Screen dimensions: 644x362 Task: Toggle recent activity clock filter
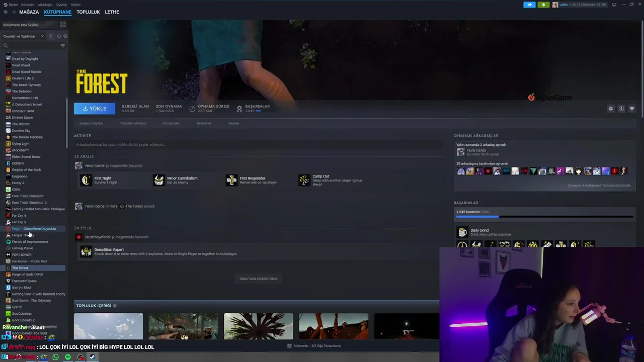point(58,36)
